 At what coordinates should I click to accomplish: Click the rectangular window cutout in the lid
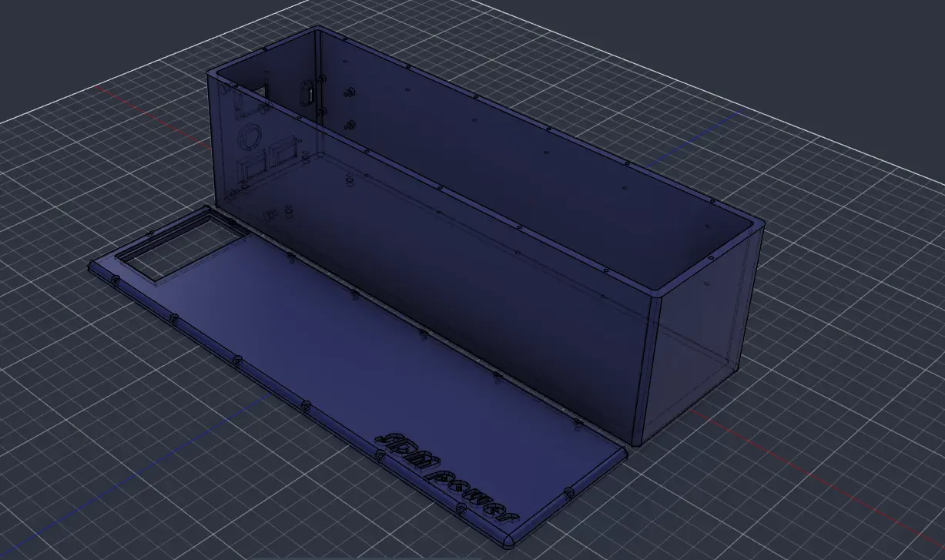click(182, 246)
